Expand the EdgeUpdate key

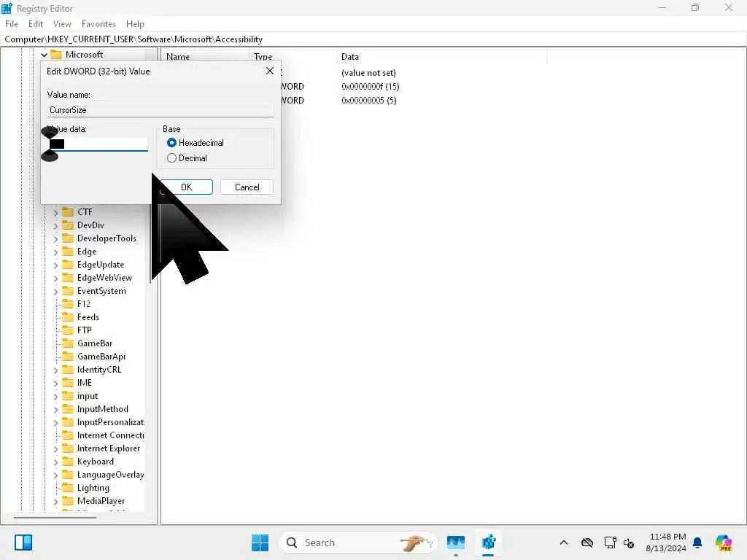[x=55, y=265]
